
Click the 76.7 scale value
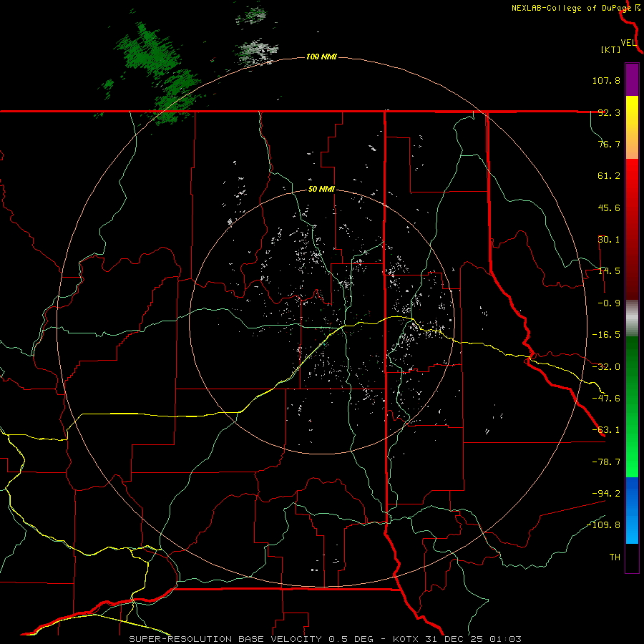tap(609, 144)
